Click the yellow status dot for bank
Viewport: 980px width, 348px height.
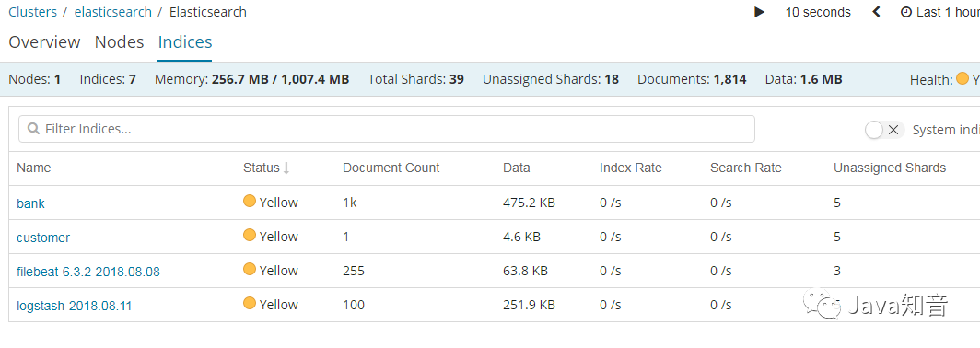[x=250, y=202]
